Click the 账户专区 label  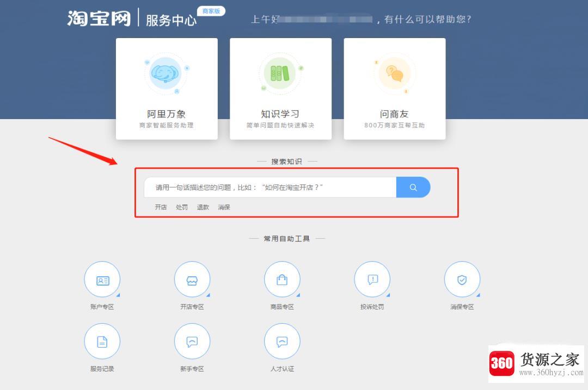[102, 307]
